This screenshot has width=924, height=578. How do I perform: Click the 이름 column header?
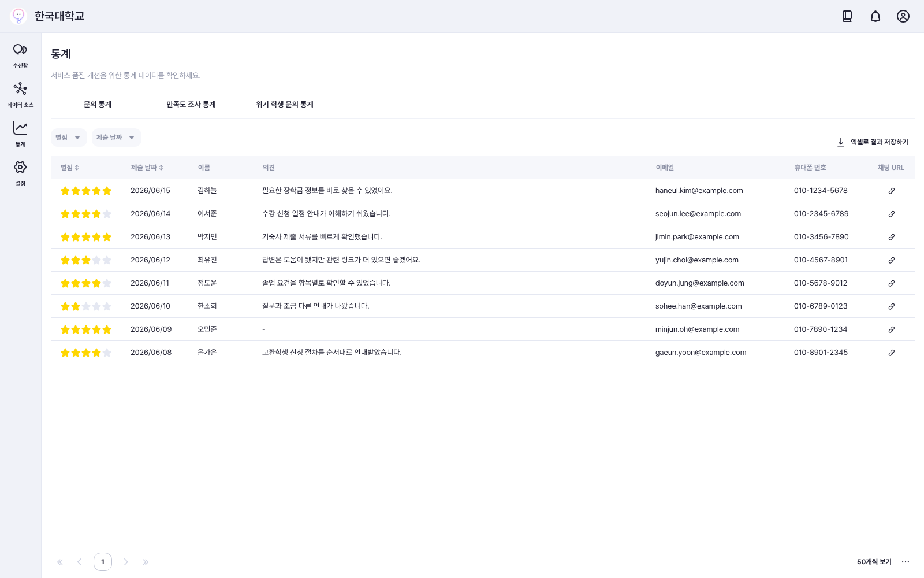[204, 168]
